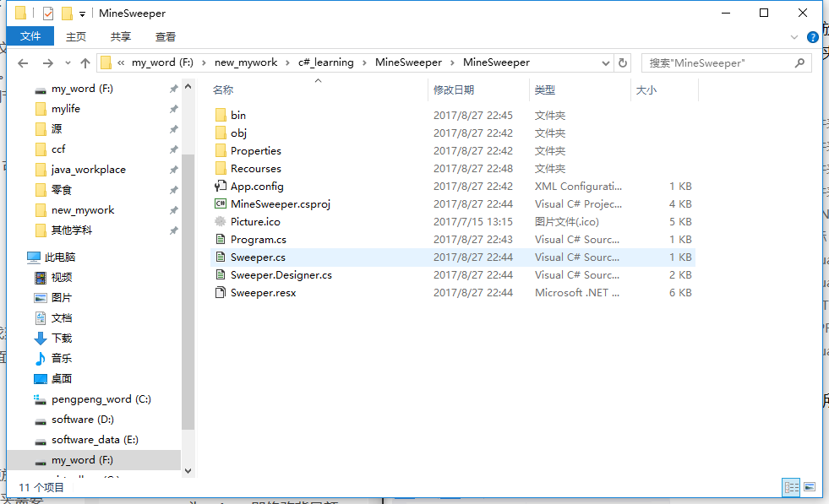The height and width of the screenshot is (504, 829).
Task: Open recent locations dropdown arrow
Action: (x=68, y=63)
